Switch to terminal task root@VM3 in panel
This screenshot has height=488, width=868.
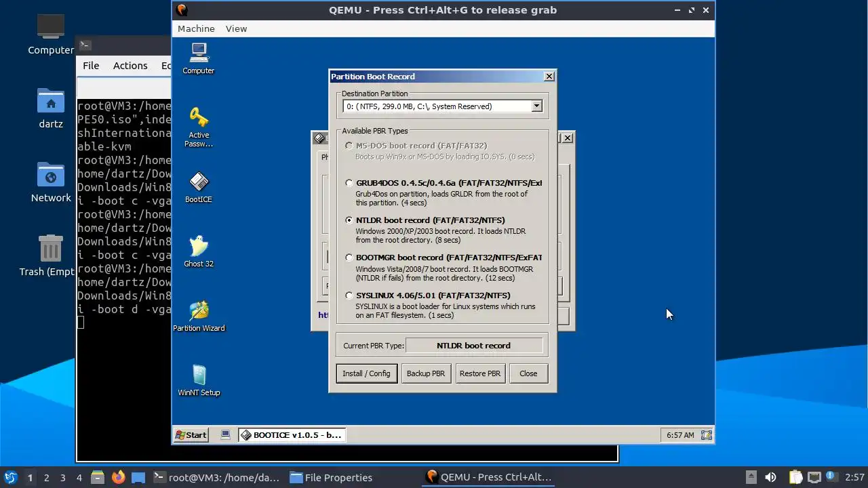point(216,477)
